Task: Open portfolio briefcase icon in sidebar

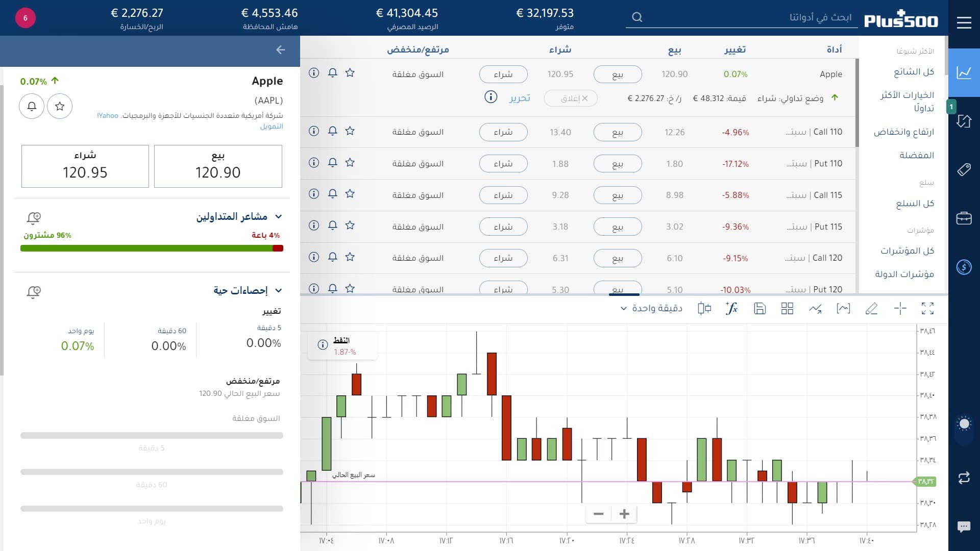Action: point(964,218)
